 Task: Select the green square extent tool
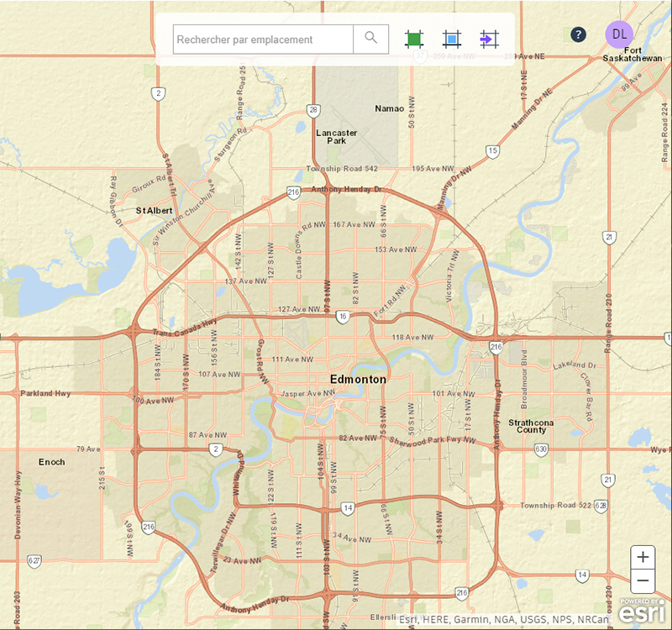(x=414, y=39)
